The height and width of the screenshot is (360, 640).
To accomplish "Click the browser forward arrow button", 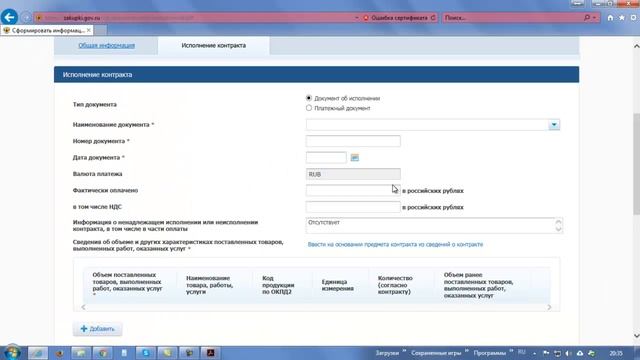I will (26, 18).
